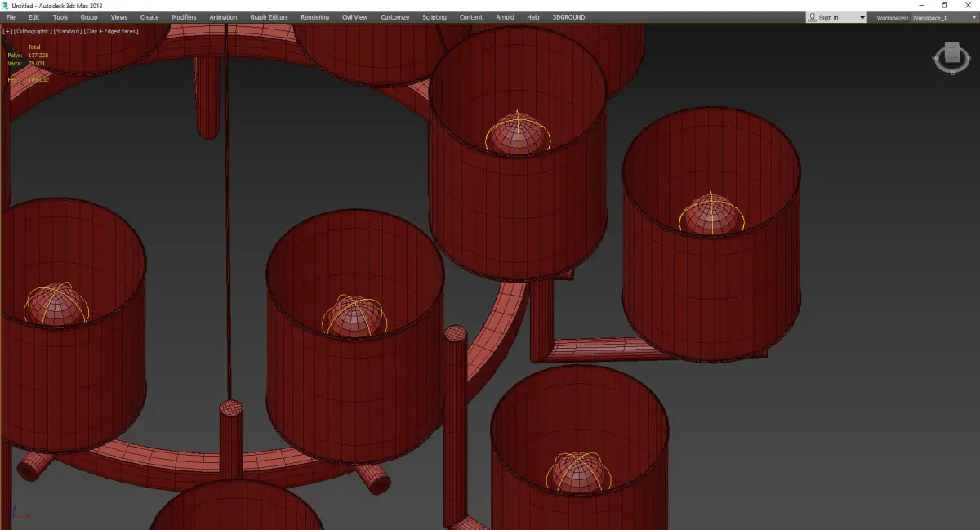Open the Animation menu
This screenshot has width=980, height=530.
coord(223,17)
